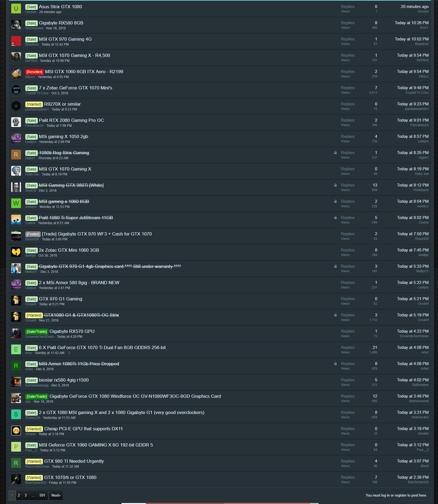Image resolution: width=438 pixels, height=504 pixels.
Task: Click the teal S avatar for Shane224
Action: [16, 414]
